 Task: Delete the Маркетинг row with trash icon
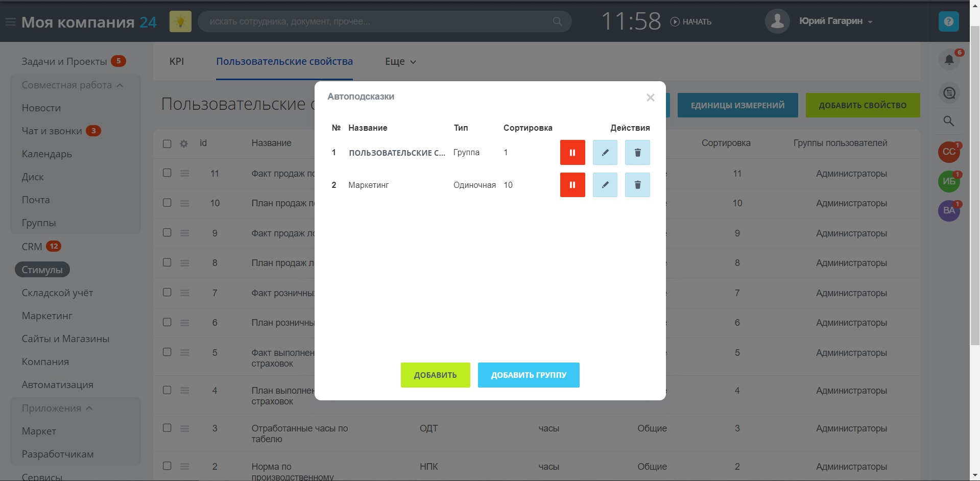coord(637,185)
